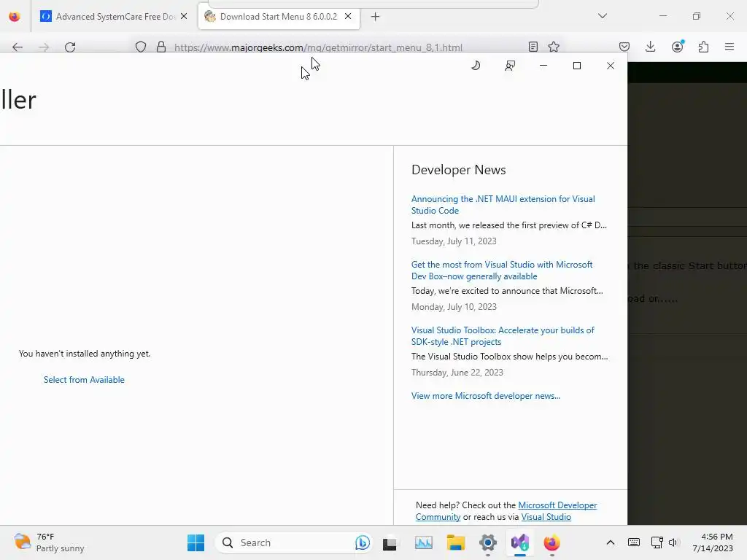This screenshot has height=560, width=747.
Task: Open Firefox extensions menu
Action: pos(703,47)
